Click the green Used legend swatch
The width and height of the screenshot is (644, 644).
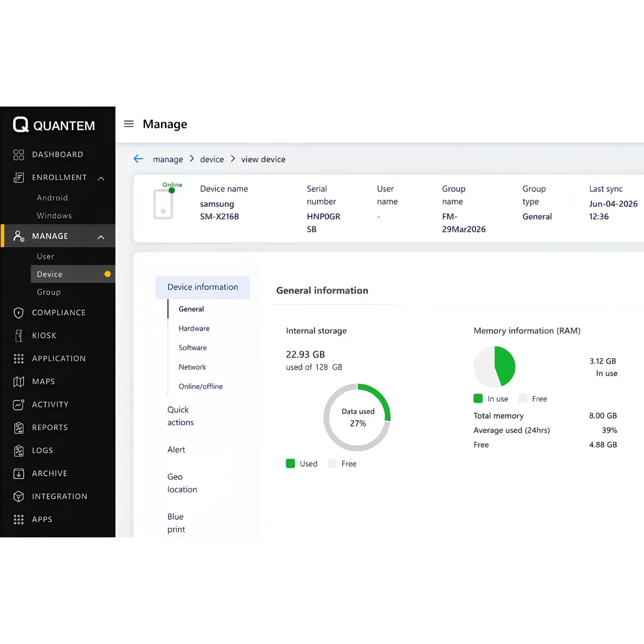[290, 463]
